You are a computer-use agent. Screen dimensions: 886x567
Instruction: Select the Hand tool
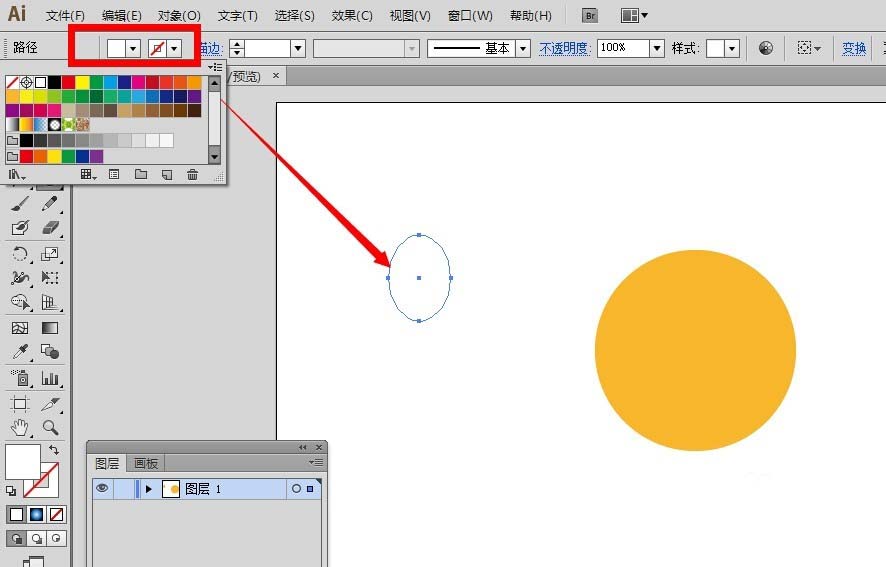pos(20,427)
